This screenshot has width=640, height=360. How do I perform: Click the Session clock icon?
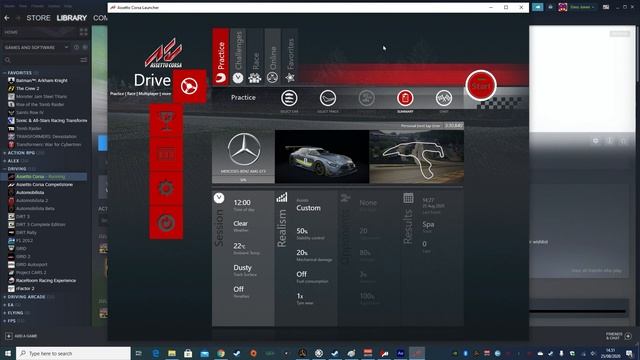point(219,198)
